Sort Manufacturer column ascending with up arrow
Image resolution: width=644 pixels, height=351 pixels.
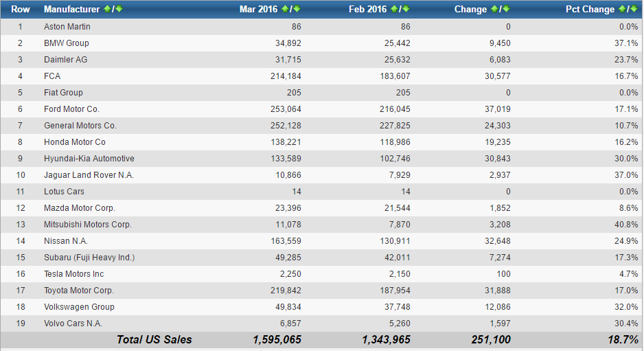click(x=107, y=9)
